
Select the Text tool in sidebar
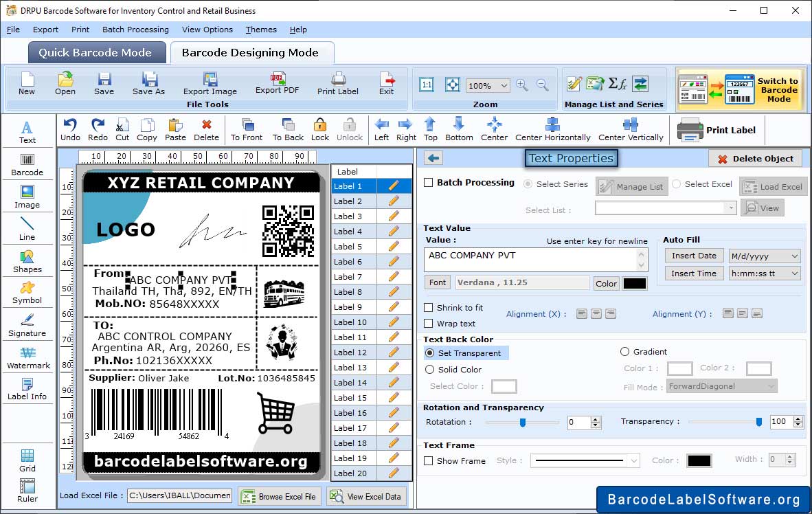tap(27, 132)
